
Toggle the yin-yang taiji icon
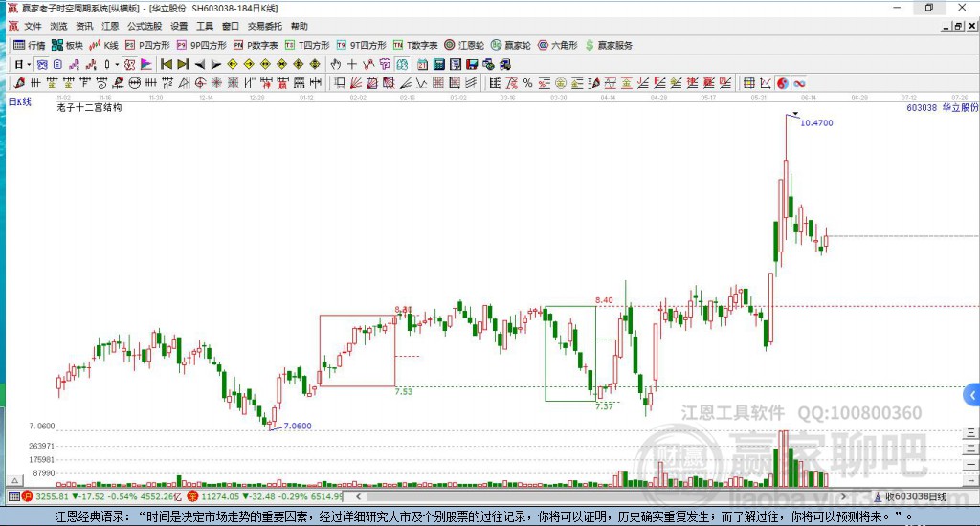coord(783,83)
